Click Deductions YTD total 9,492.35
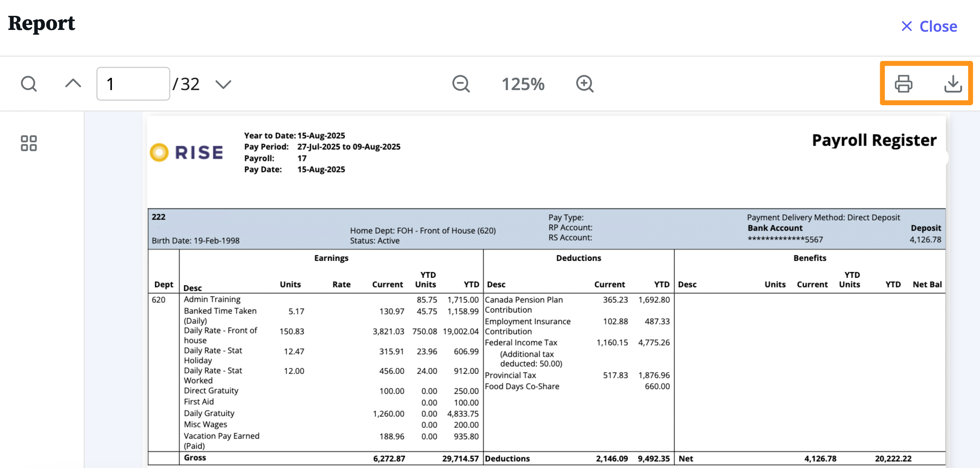The height and width of the screenshot is (468, 980). 654,458
